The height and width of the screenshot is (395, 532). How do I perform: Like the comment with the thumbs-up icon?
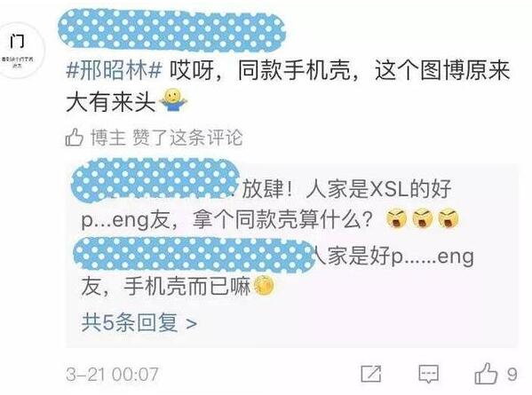486,374
